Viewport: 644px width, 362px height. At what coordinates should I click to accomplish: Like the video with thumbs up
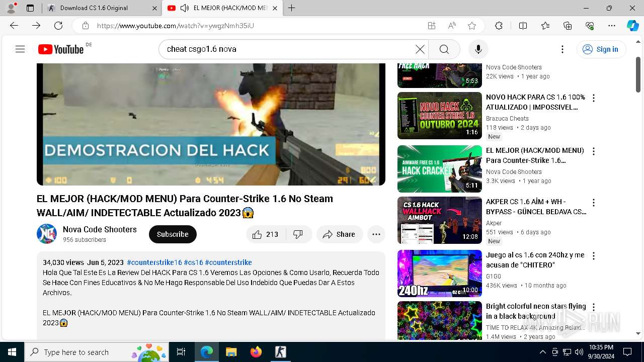pyautogui.click(x=266, y=234)
